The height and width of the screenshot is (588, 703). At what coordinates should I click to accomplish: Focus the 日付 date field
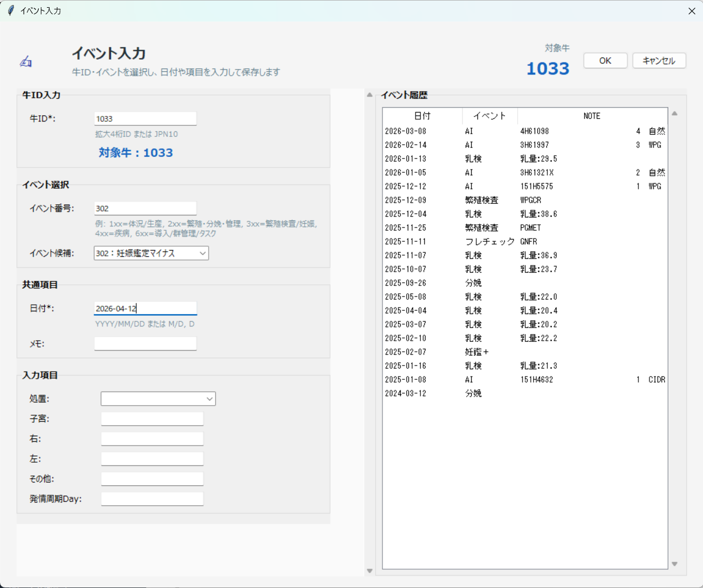(145, 308)
